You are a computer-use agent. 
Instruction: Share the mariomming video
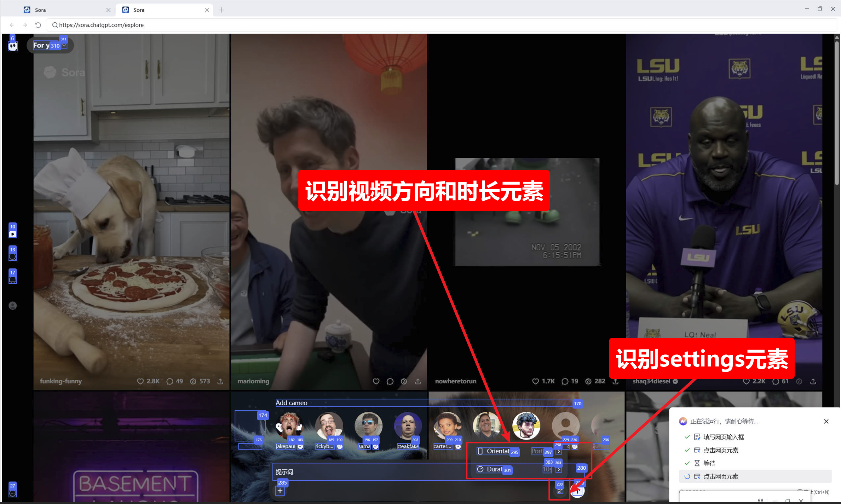(x=418, y=381)
